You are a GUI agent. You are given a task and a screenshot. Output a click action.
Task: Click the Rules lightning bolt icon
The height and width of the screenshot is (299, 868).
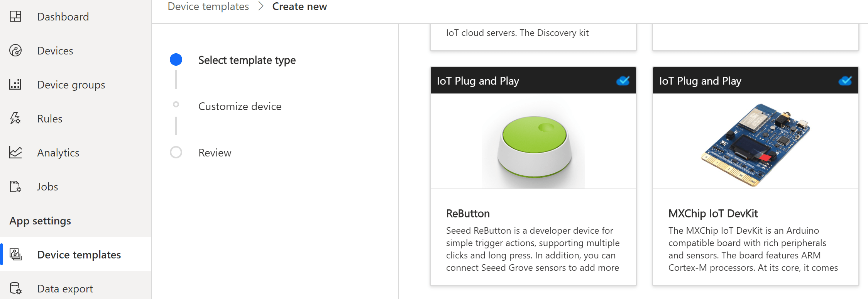point(15,118)
